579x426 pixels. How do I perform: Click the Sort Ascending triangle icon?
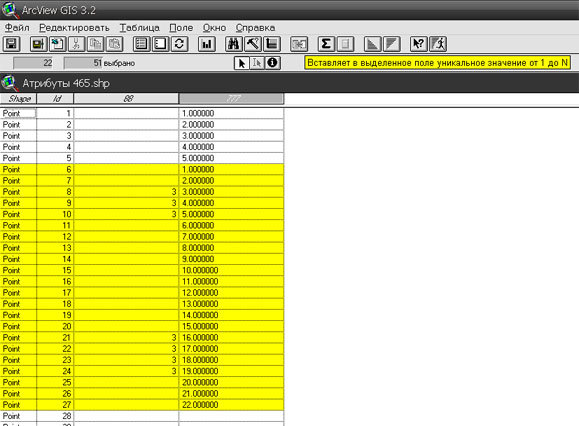click(372, 44)
